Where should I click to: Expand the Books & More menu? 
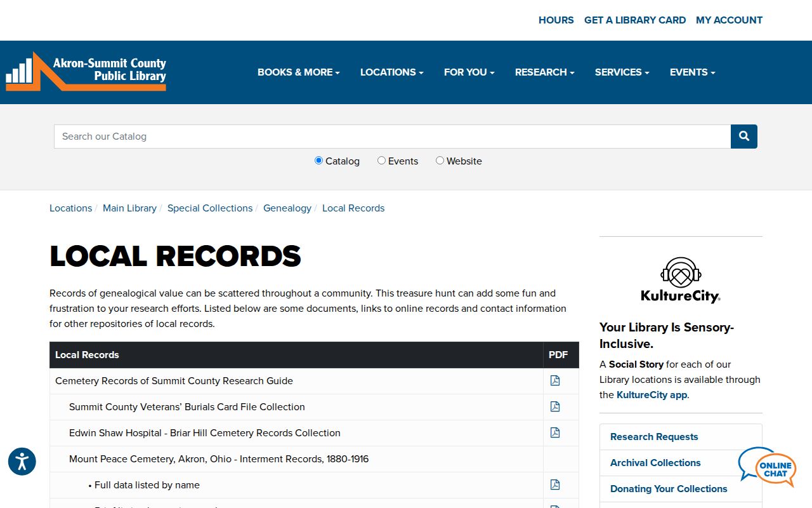[299, 72]
